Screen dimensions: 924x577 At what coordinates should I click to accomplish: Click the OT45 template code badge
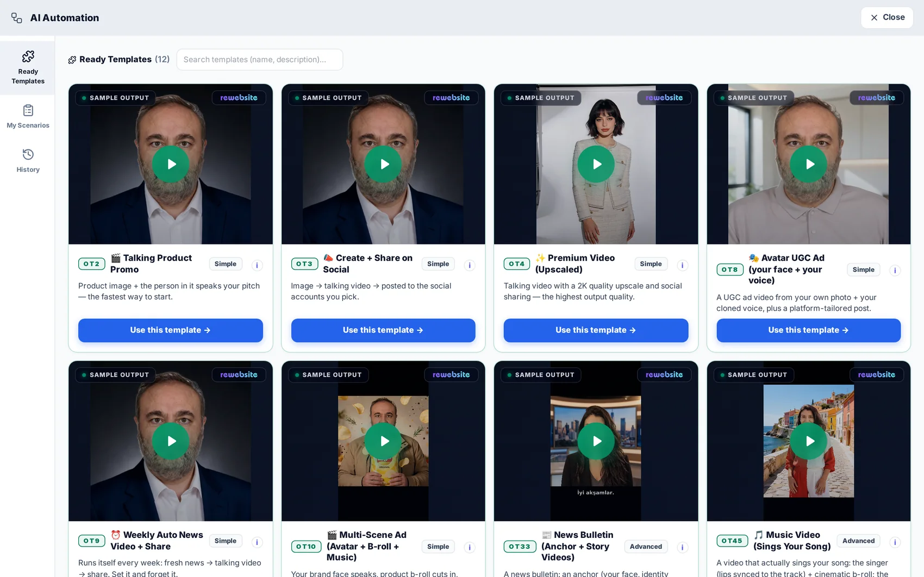coord(732,541)
